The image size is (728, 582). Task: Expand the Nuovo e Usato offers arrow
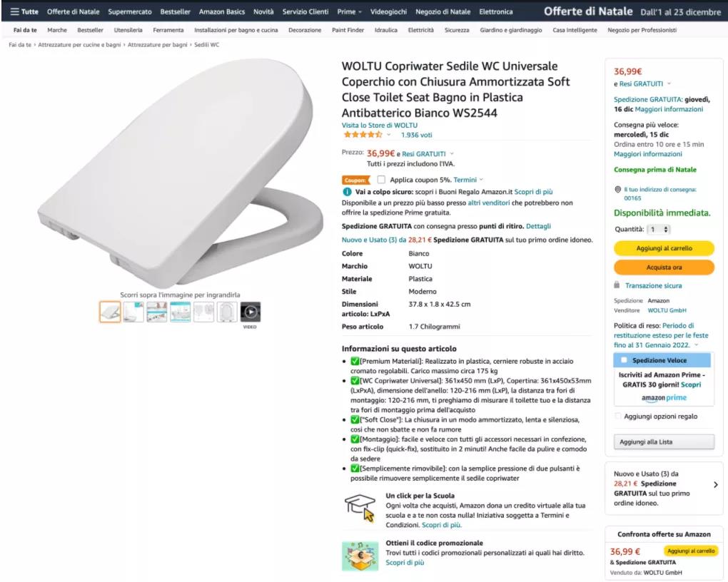click(x=716, y=484)
